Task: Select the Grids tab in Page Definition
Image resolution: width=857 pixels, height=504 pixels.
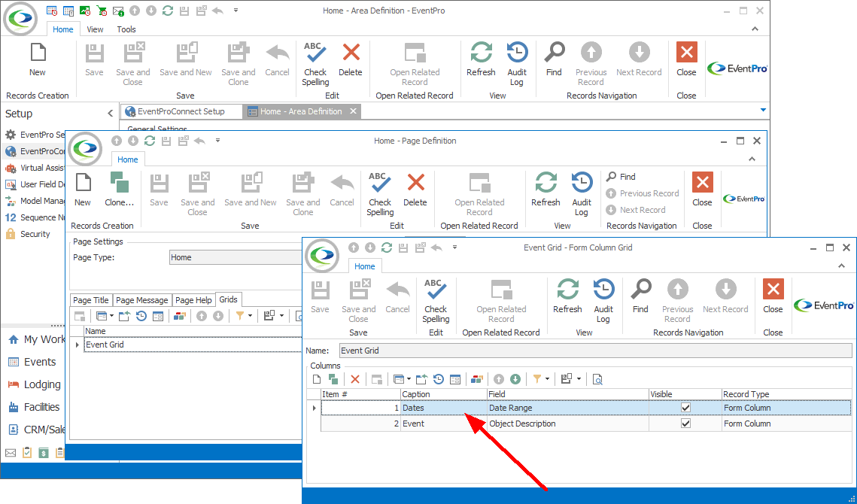Action: coord(229,299)
